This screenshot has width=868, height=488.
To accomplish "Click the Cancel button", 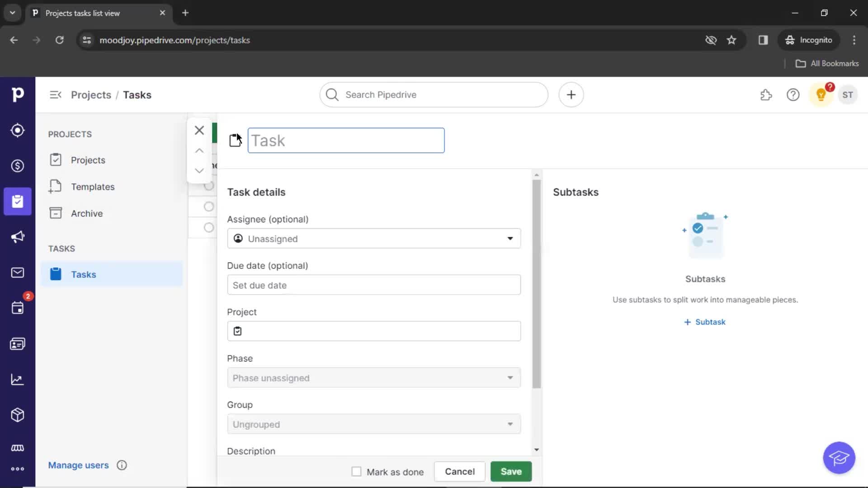I will (460, 471).
